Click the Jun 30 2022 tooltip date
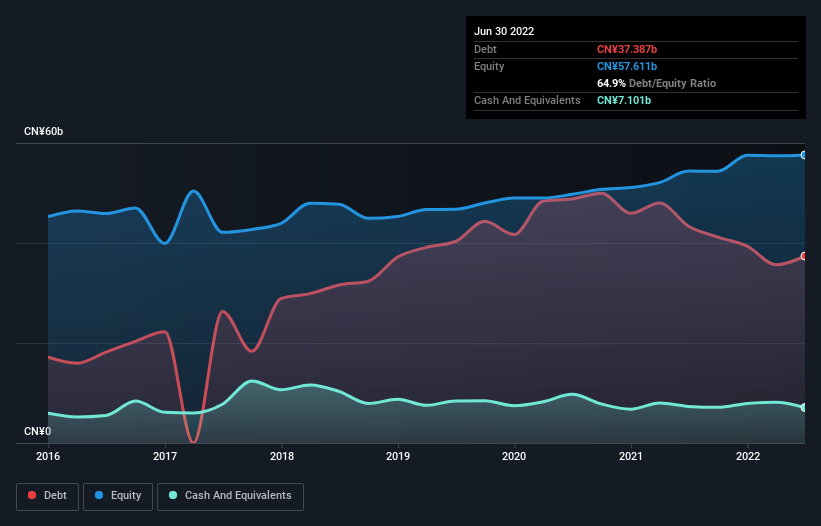 [x=504, y=31]
